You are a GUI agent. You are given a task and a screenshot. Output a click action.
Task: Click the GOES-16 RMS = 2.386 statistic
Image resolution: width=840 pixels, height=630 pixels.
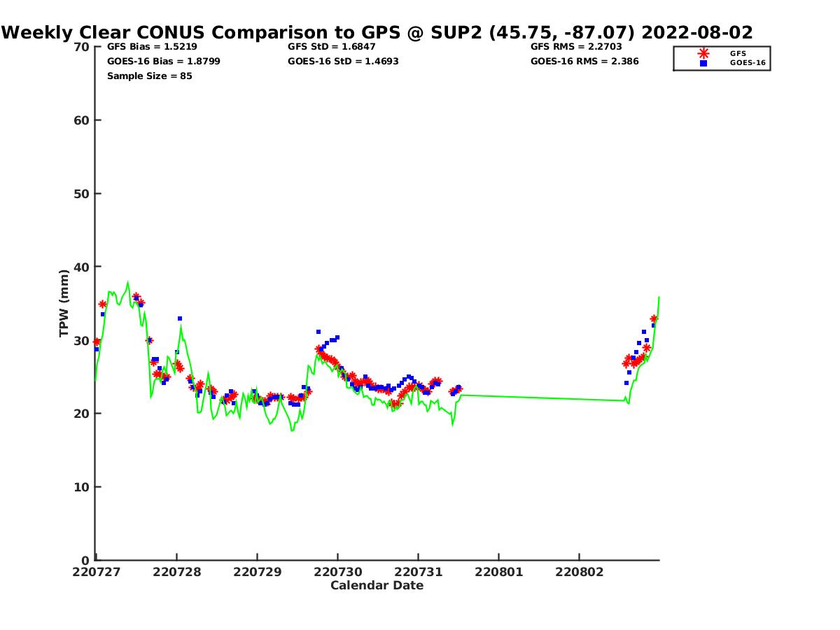[x=584, y=61]
